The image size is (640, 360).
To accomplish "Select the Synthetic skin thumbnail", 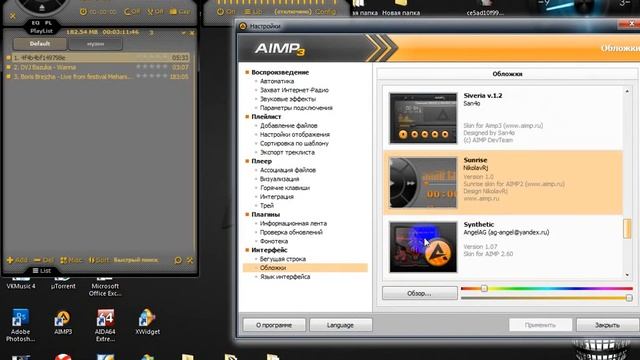I will [x=423, y=247].
